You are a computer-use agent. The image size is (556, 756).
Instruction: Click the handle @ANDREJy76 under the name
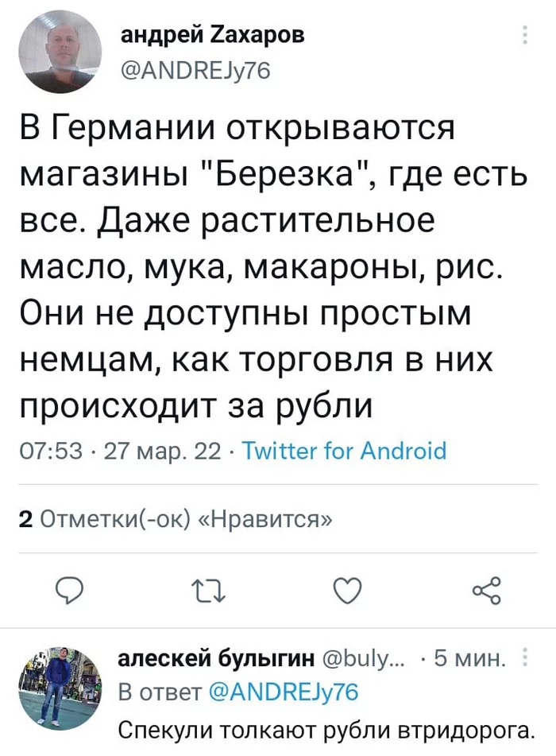(198, 68)
